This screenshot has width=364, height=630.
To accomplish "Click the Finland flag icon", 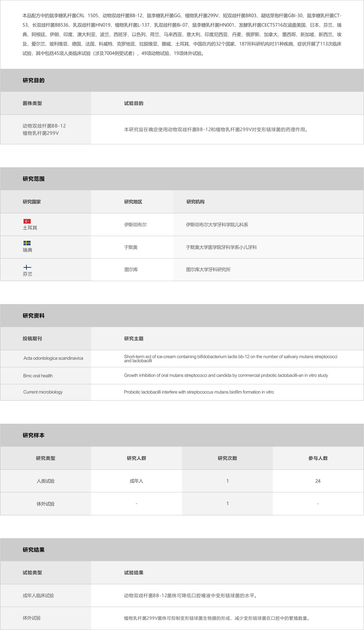I will tap(27, 267).
